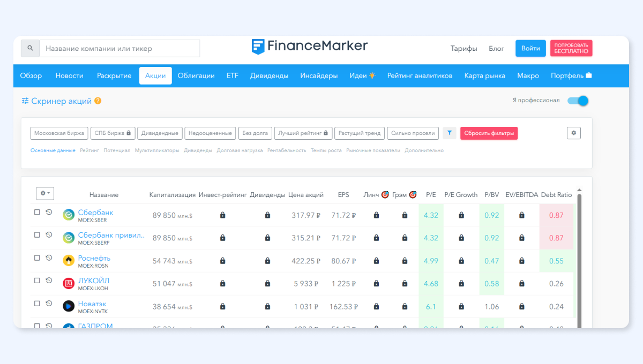Image resolution: width=643 pixels, height=364 pixels.
Task: Open the ЛУКОЙЛ stock link
Action: 94,280
